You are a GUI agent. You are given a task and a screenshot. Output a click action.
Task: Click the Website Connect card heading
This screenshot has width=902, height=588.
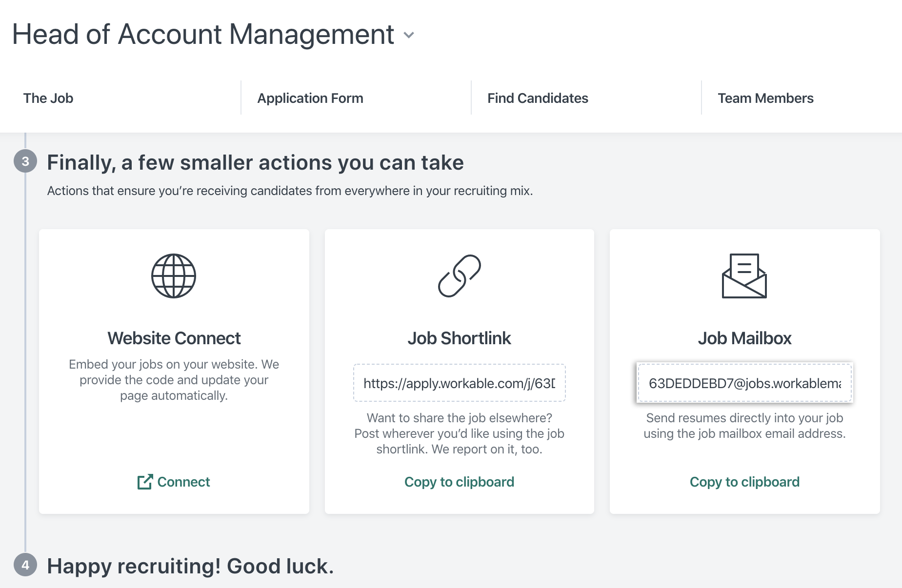tap(174, 338)
